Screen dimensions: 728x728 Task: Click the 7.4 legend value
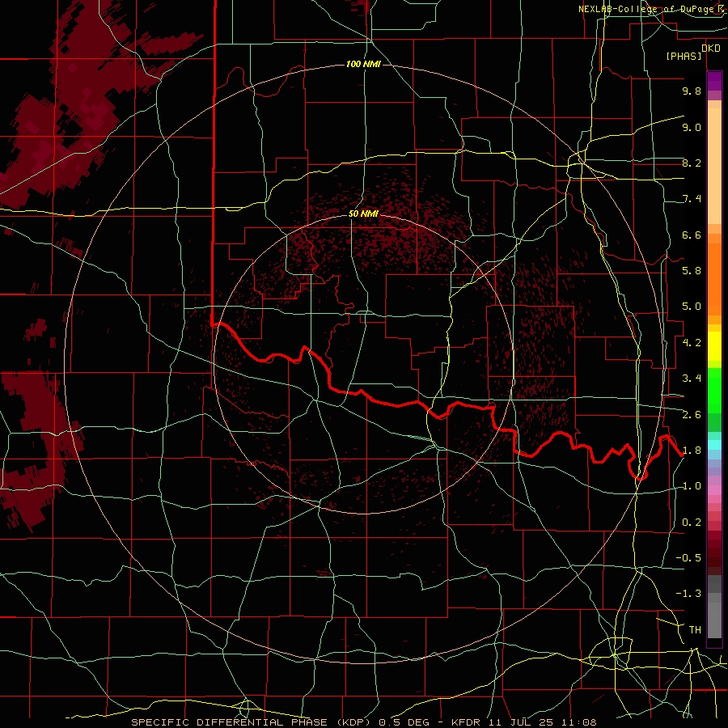pyautogui.click(x=692, y=199)
